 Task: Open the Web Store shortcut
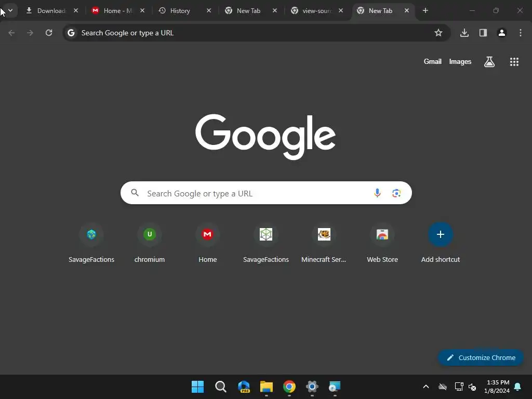(382, 243)
